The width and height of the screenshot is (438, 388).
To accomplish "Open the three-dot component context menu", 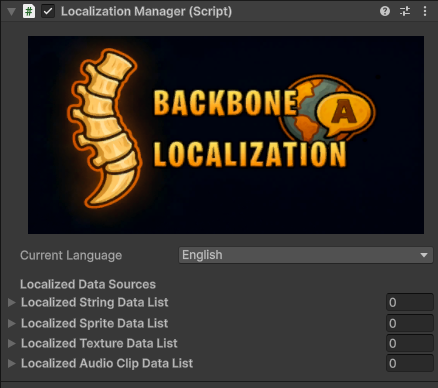I will [425, 11].
